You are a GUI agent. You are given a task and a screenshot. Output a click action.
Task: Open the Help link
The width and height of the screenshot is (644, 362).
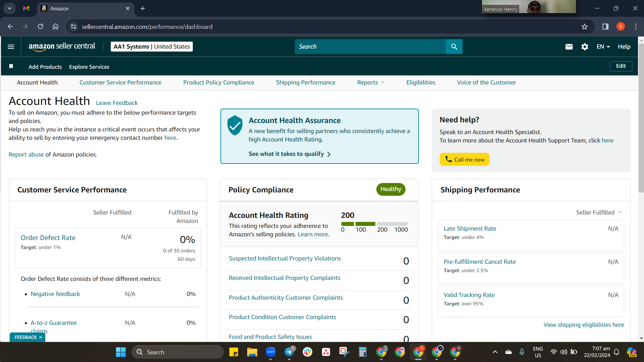pyautogui.click(x=624, y=47)
